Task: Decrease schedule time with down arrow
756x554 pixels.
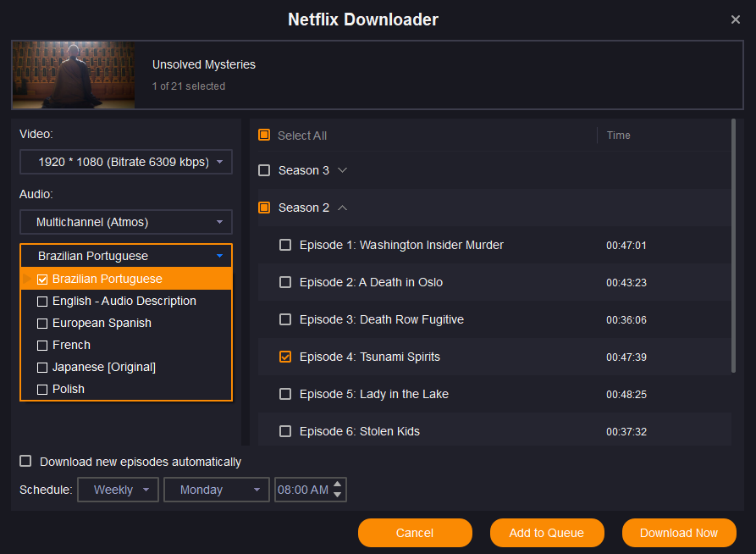Action: coord(338,495)
